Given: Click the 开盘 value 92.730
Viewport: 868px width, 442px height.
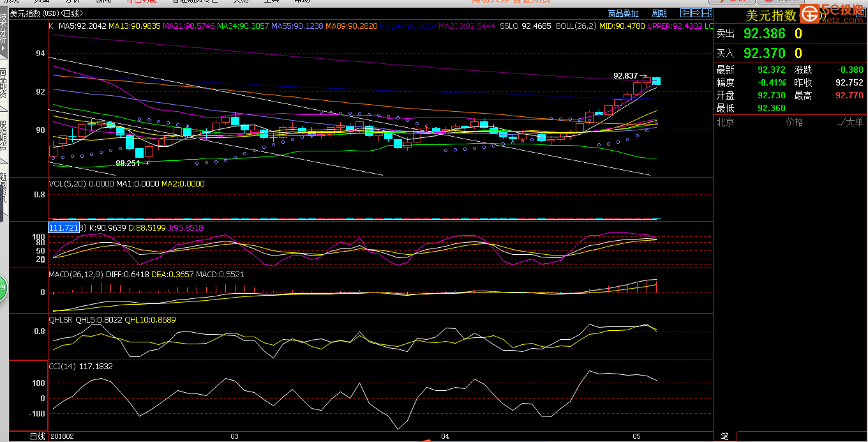Looking at the screenshot, I should tap(772, 95).
